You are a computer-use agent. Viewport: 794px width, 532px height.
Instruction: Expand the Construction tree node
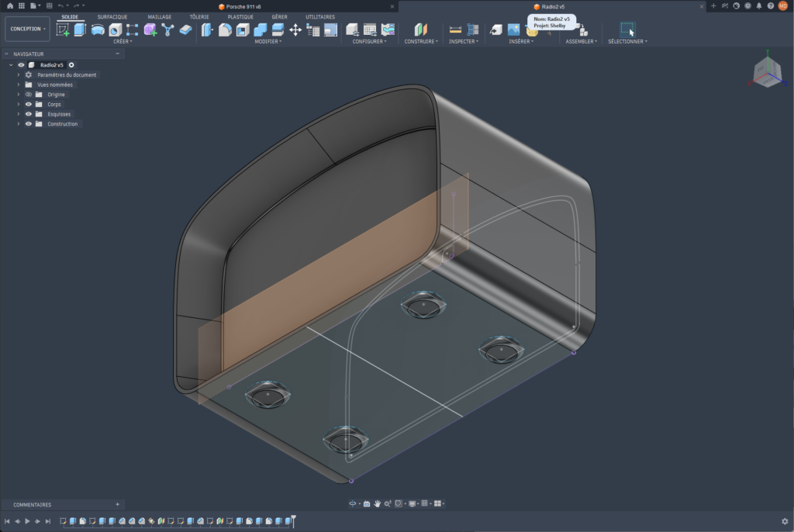click(x=19, y=123)
